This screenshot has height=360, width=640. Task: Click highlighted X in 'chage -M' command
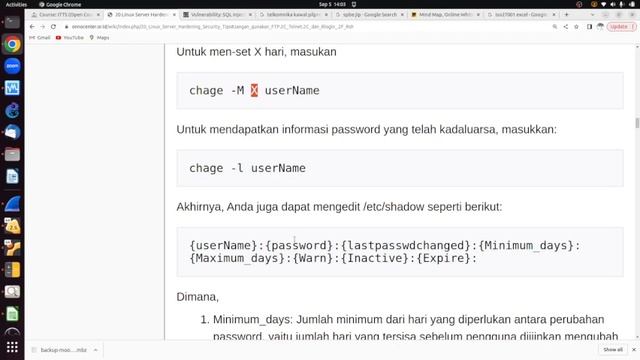tap(254, 90)
